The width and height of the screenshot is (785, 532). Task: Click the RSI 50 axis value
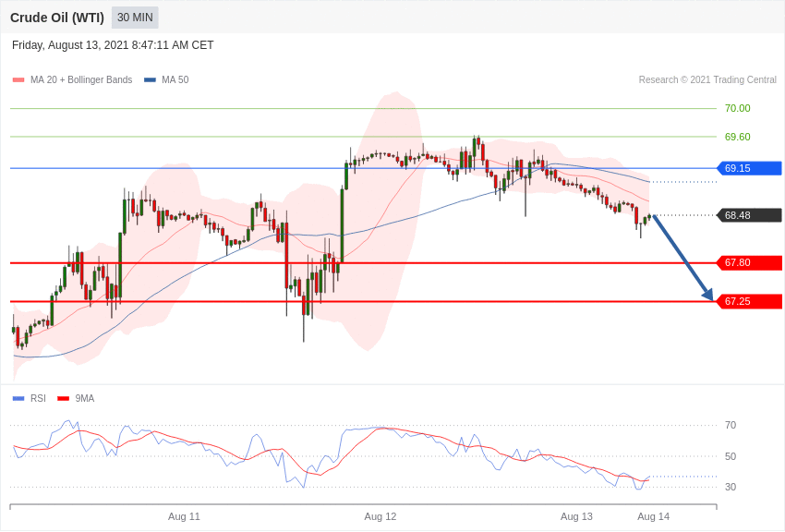click(731, 456)
